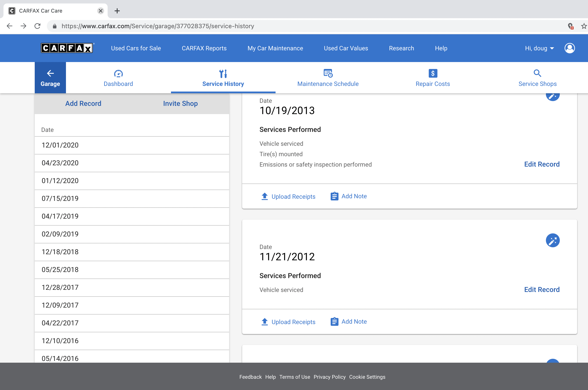Open My Car Maintenance menu
588x390 pixels.
click(275, 48)
